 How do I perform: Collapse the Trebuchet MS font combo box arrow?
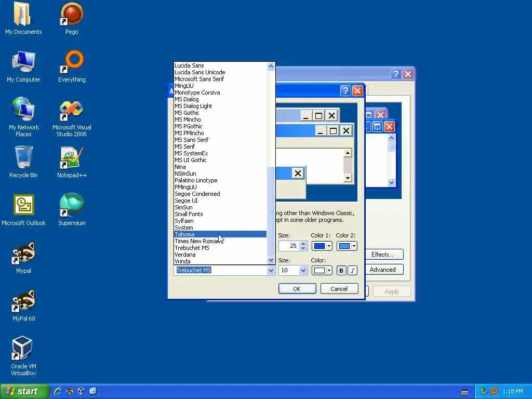(x=271, y=270)
